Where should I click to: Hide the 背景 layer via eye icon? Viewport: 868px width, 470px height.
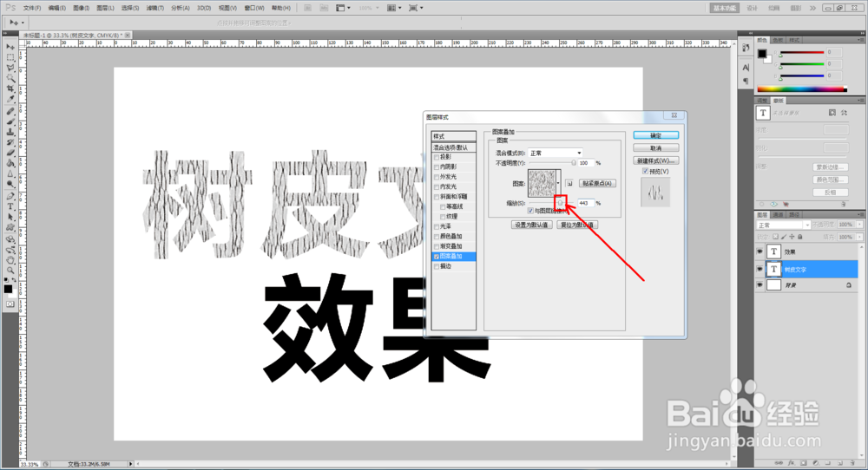(760, 284)
